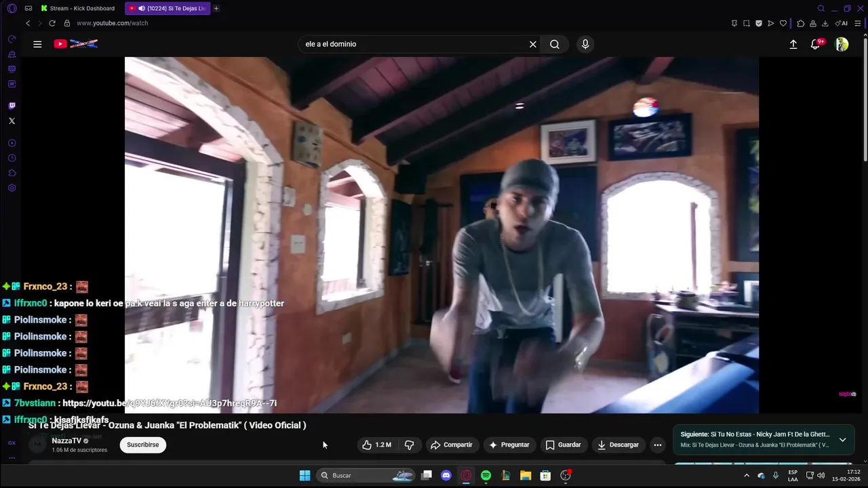This screenshot has width=868, height=488.
Task: Open the Aria AI assistant icon
Action: coord(842,23)
